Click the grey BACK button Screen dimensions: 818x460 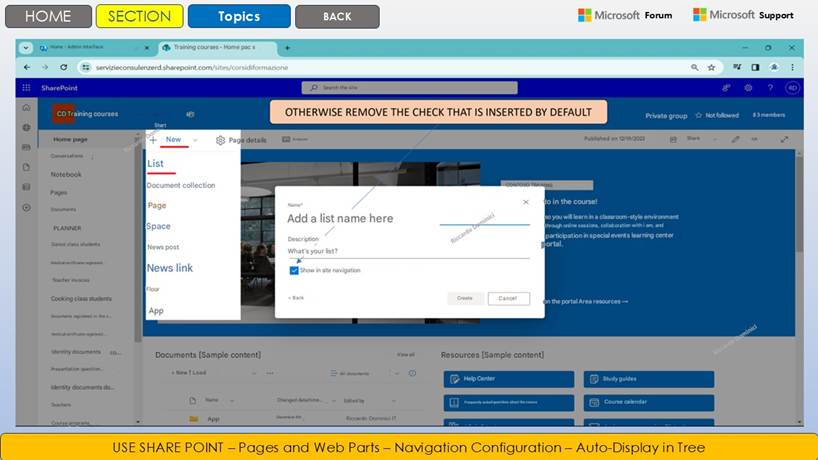(337, 17)
